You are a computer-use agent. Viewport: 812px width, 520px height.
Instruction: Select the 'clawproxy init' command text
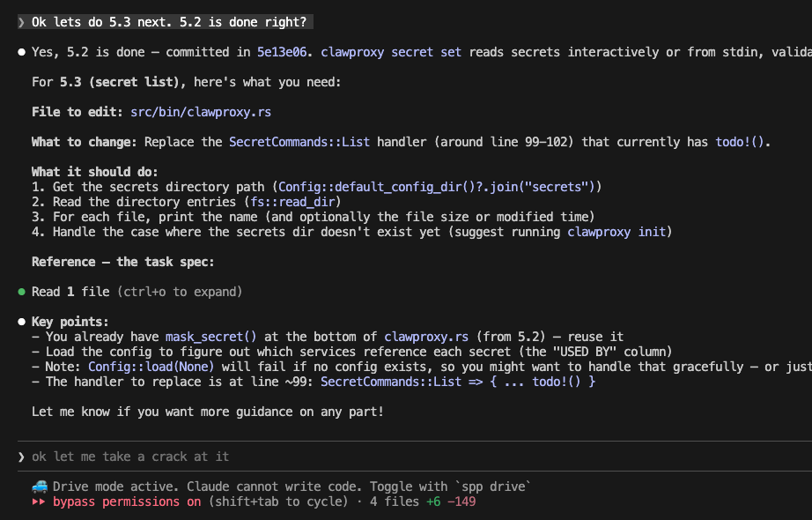(x=618, y=232)
